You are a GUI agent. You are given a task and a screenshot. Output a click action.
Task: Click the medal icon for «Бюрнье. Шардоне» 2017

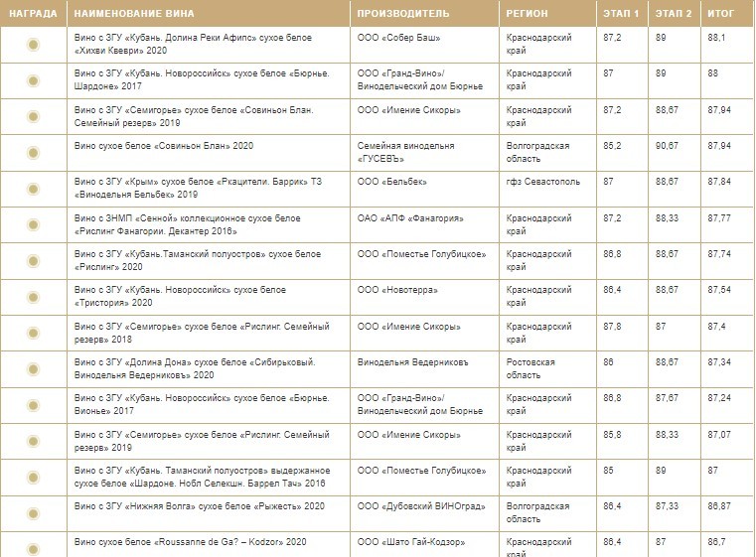(x=33, y=80)
